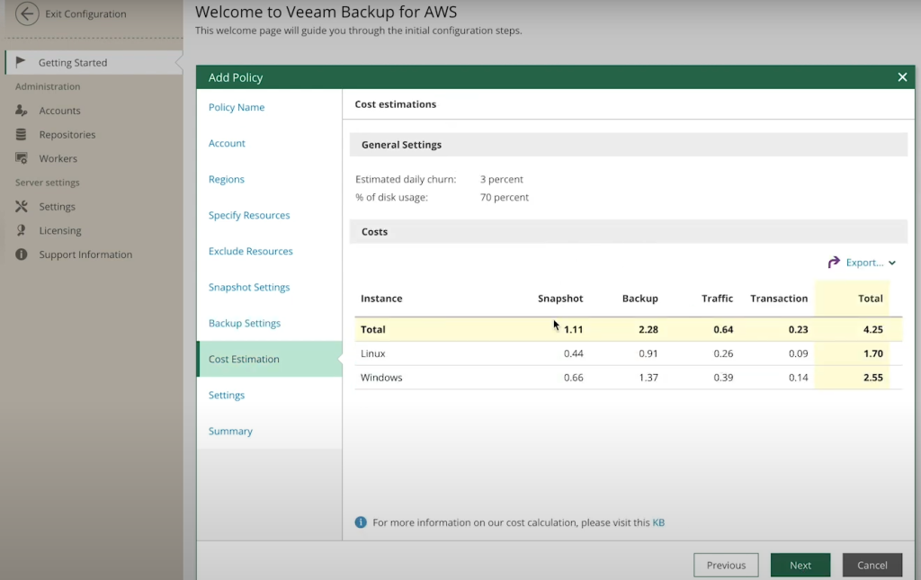
Task: Select the Cost Estimation step
Action: click(x=270, y=359)
